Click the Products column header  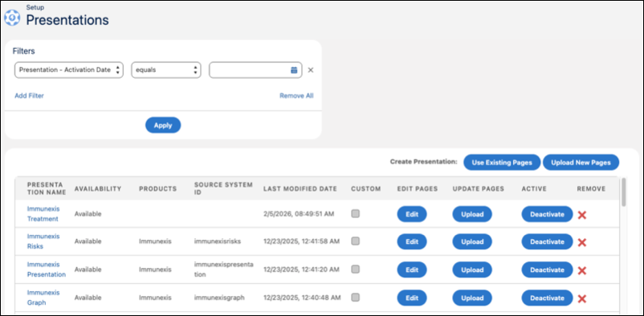(x=157, y=188)
